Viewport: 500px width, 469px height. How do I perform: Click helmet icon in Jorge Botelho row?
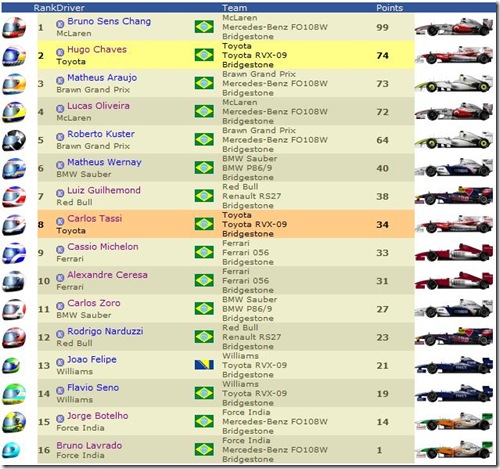[14, 422]
